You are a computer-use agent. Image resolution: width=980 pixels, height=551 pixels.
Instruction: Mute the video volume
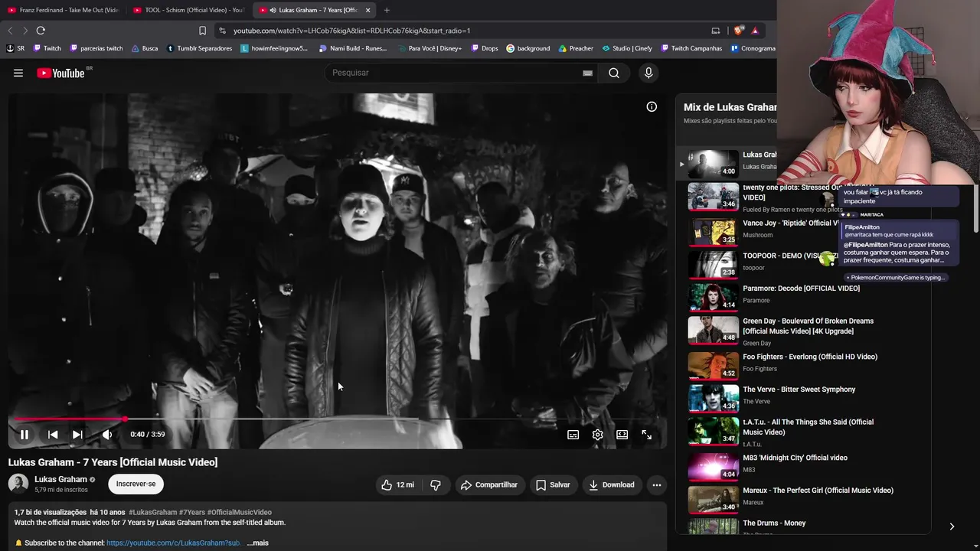point(107,435)
